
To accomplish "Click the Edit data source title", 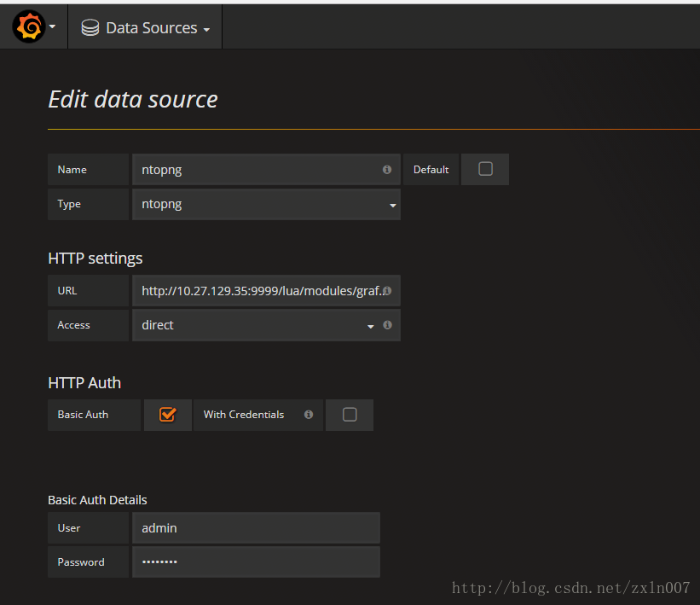I will [x=133, y=99].
